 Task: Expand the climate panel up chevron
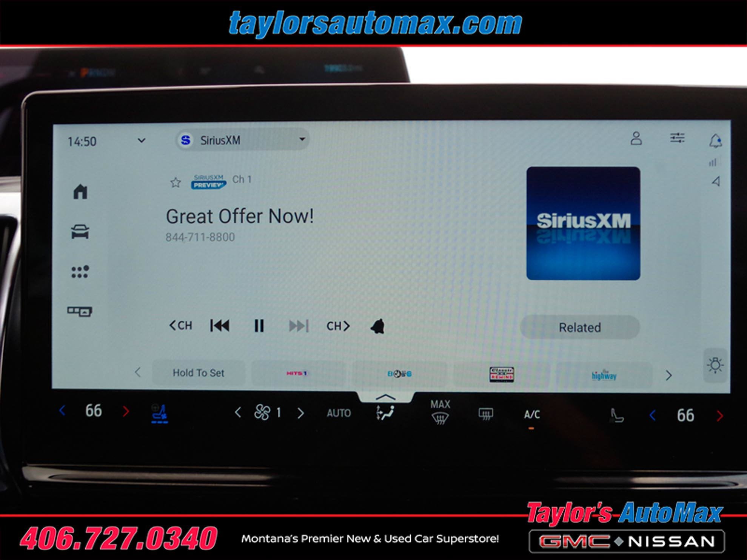(385, 397)
